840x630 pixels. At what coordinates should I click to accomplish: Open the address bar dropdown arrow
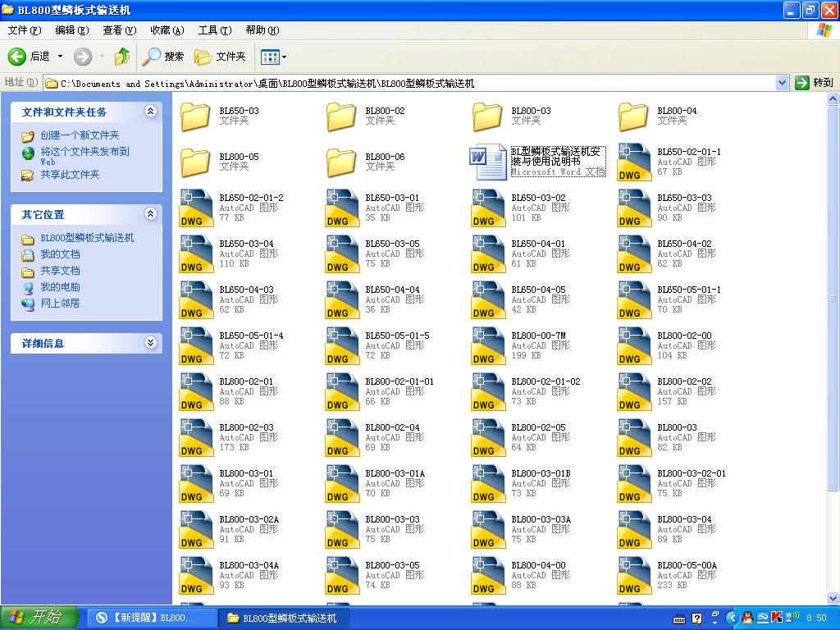(x=782, y=83)
